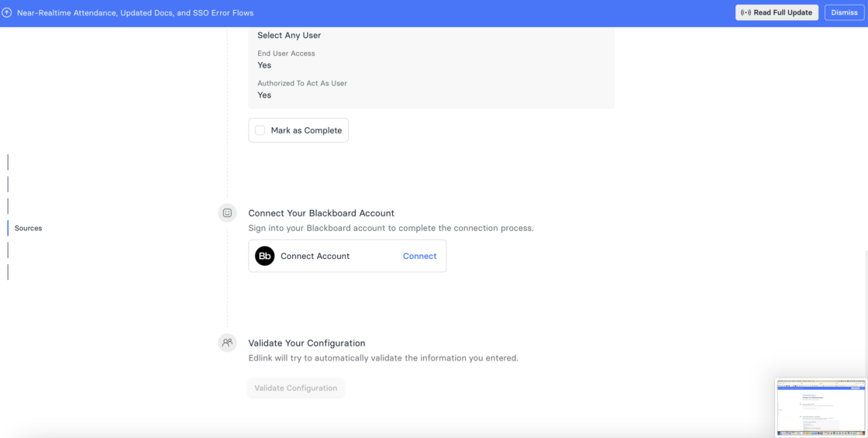Click the Connect Your Blackboard Account heading
Screen dimensions: 868x438
point(321,213)
